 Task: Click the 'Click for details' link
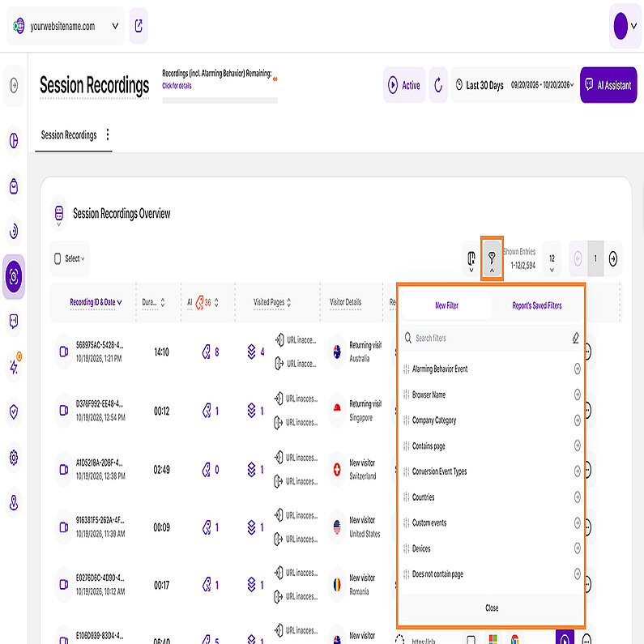pos(177,86)
